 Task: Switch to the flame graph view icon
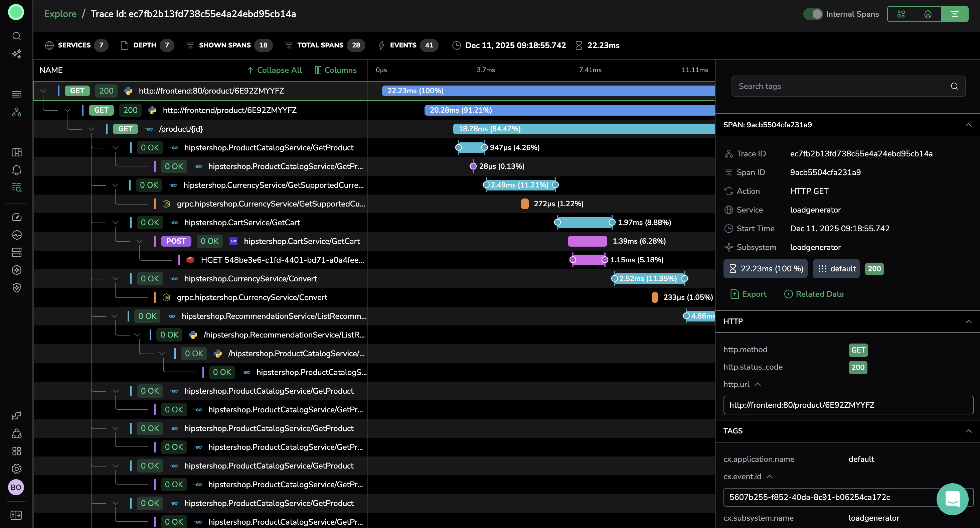coord(928,14)
